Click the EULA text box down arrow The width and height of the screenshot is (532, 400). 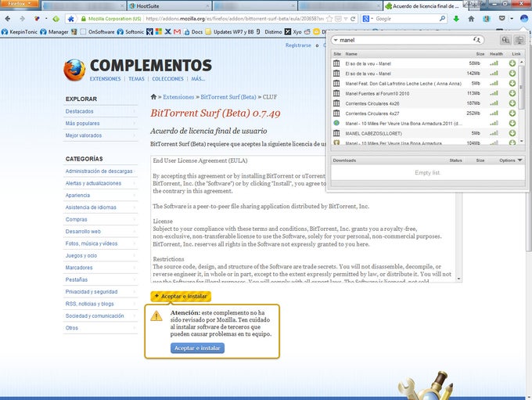[x=458, y=279]
